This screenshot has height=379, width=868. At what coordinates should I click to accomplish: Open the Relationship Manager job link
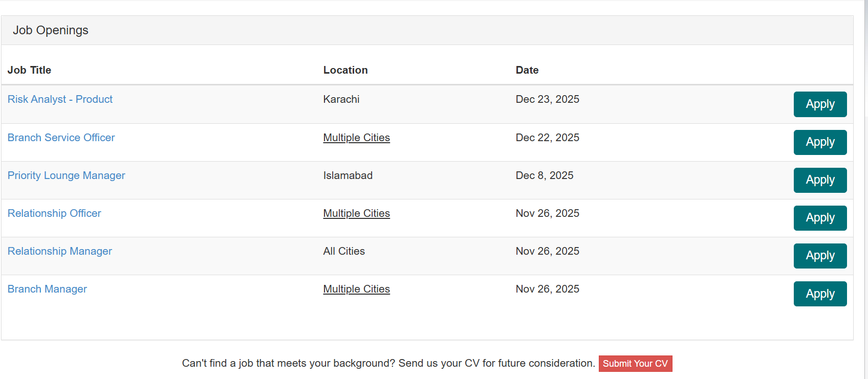point(59,251)
